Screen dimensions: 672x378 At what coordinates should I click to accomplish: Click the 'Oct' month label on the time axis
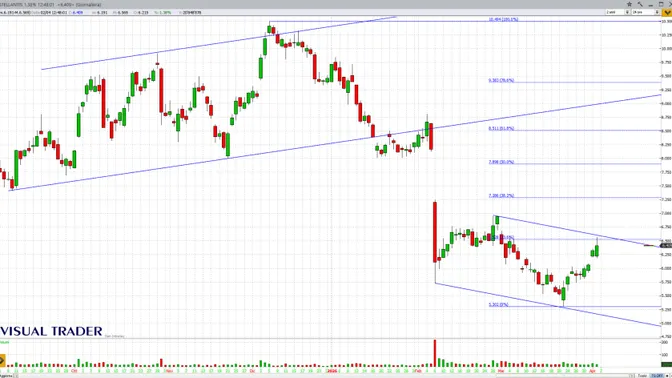tap(74, 371)
